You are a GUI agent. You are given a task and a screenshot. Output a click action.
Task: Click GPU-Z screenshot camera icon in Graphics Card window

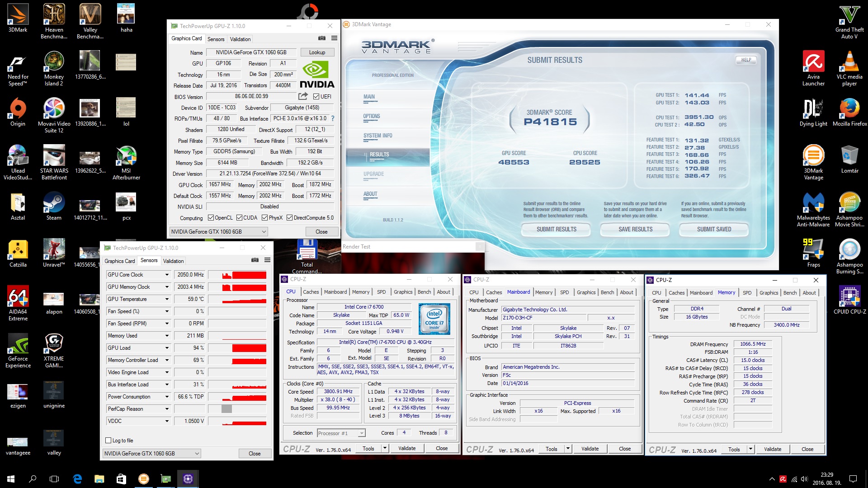coord(322,38)
